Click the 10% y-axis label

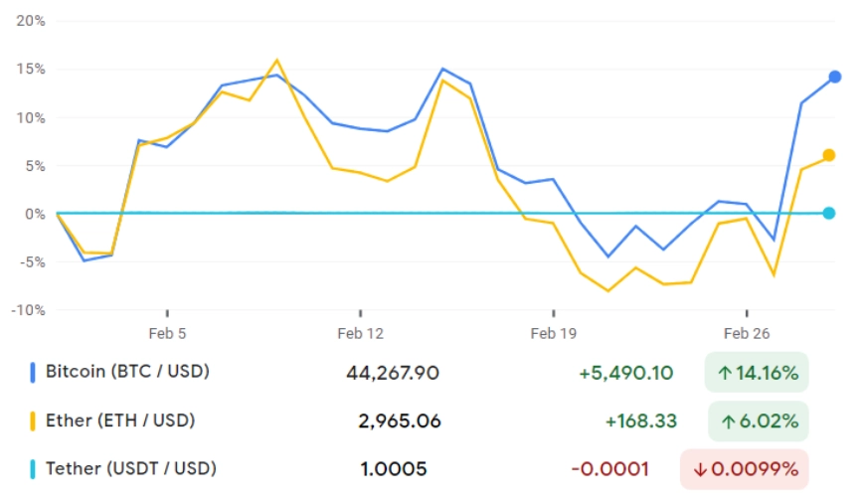[31, 117]
